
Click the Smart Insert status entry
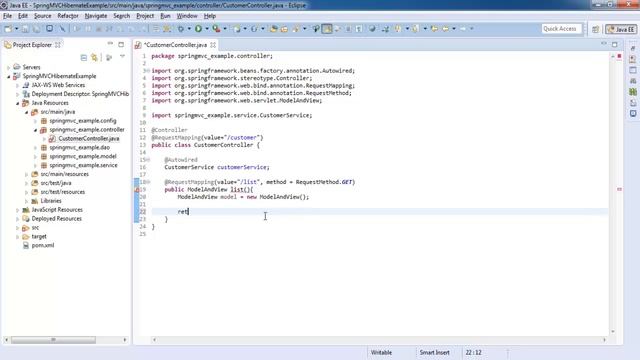434,353
